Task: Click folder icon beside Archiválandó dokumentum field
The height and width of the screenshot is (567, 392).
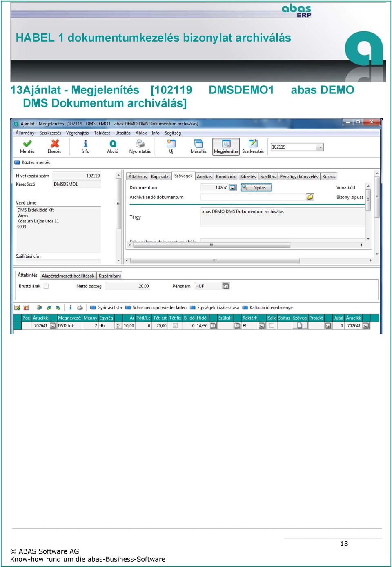Action: click(x=310, y=197)
